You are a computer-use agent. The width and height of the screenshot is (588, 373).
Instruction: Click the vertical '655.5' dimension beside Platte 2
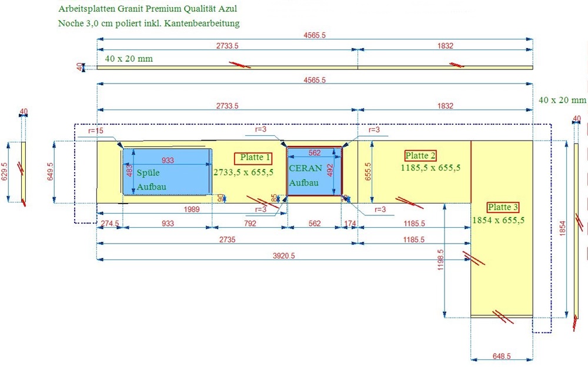[x=367, y=171]
